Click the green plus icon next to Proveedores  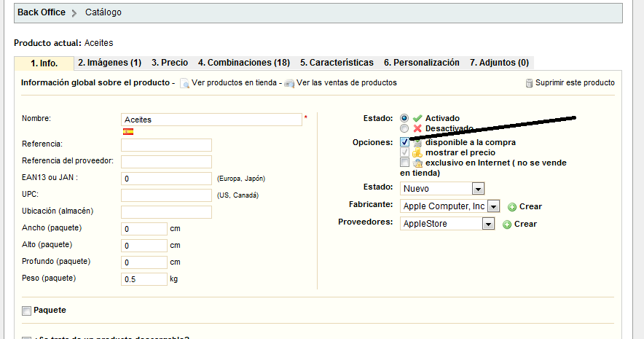[x=507, y=225]
